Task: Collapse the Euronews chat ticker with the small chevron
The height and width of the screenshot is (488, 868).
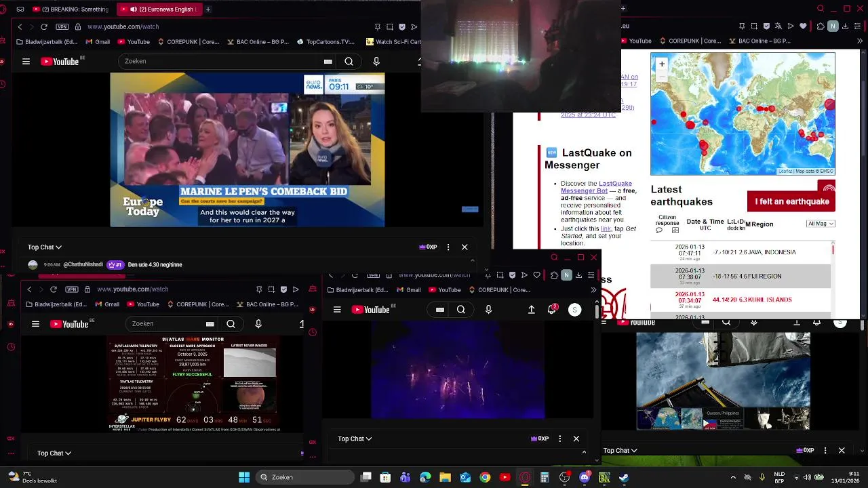Action: pos(473,260)
